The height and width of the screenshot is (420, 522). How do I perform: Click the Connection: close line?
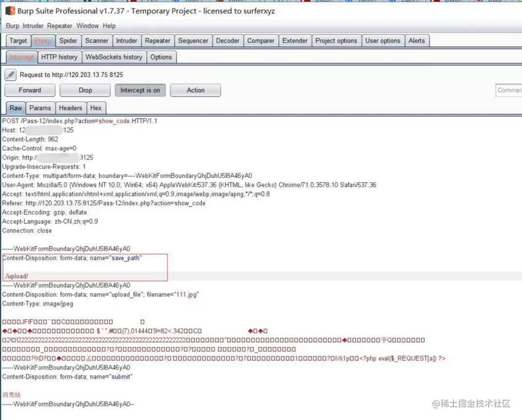tap(27, 231)
